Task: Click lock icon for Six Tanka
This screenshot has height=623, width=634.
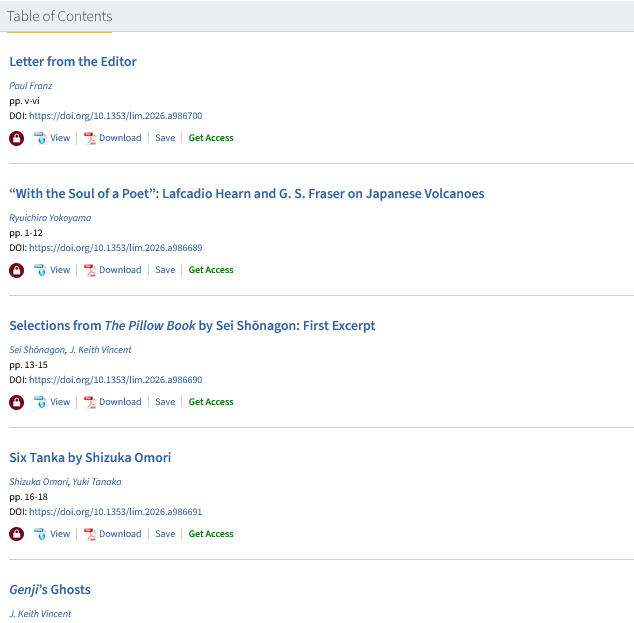Action: (17, 534)
